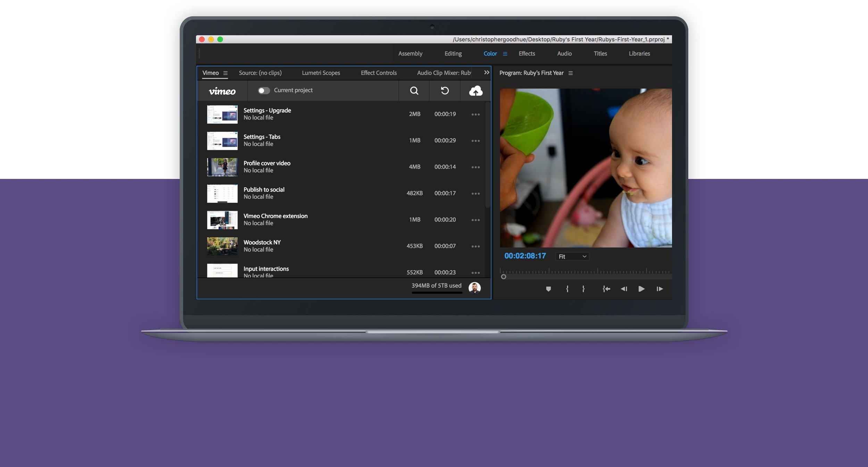Open more options for Settings - Tabs

coord(476,141)
